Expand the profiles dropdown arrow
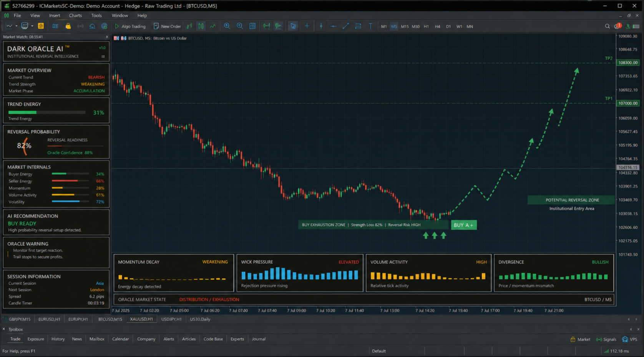 pos(32,26)
